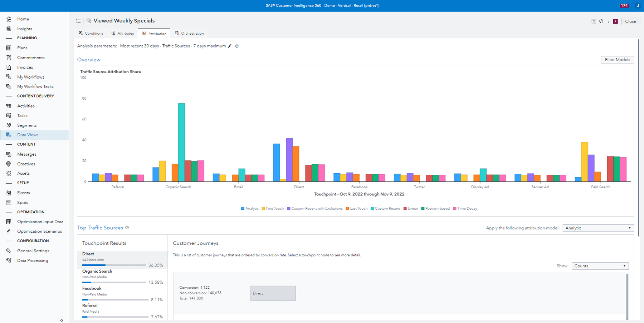Screen dimensions: 644x323
Task: Collapse the left navigation sidebar
Action: 62,320
